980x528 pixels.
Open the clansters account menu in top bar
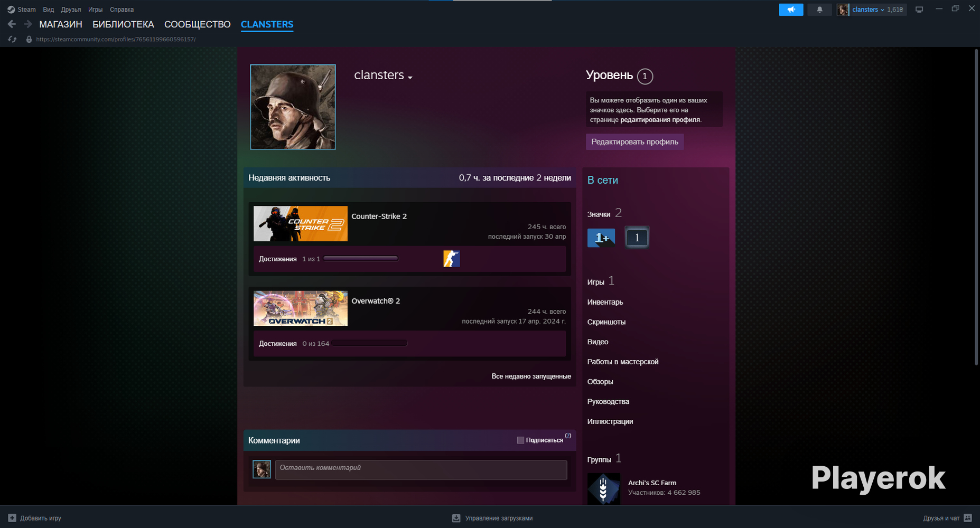click(x=868, y=10)
